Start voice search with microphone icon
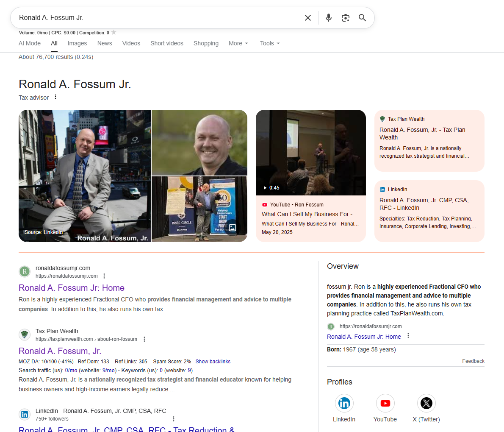Image resolution: width=504 pixels, height=432 pixels. click(x=329, y=18)
